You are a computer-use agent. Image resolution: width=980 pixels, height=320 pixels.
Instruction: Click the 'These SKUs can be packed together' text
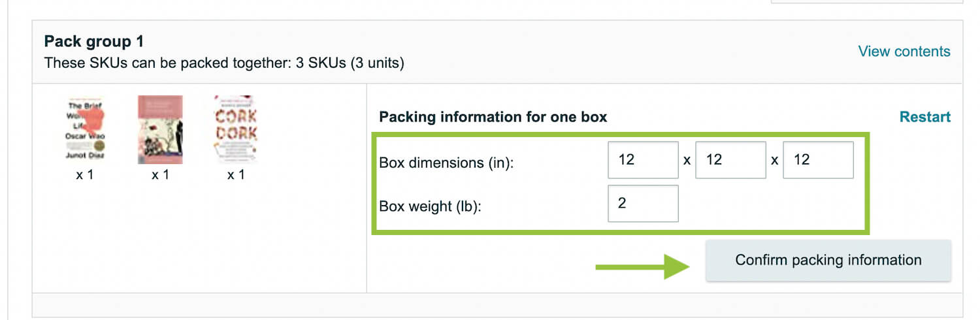click(224, 64)
